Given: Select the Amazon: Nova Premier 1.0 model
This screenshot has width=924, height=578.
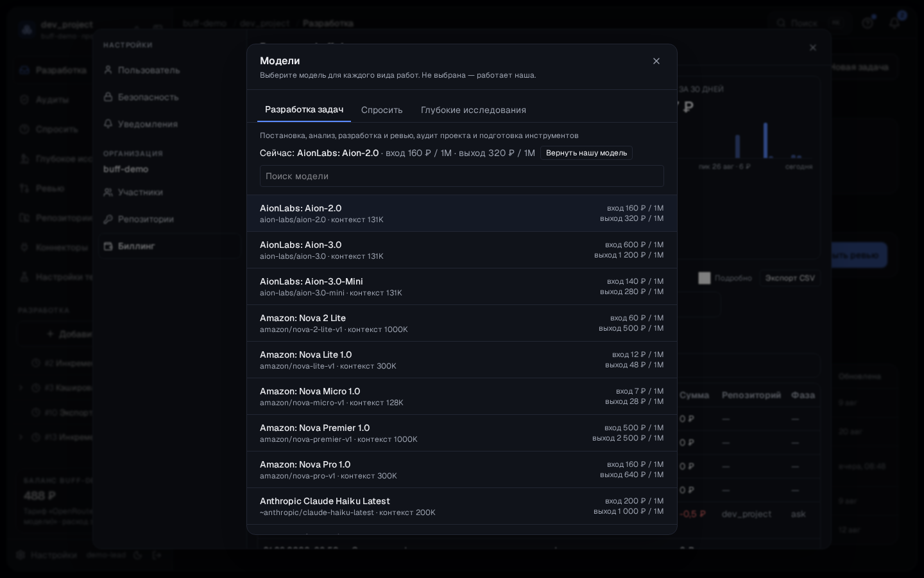Looking at the screenshot, I should [x=462, y=433].
